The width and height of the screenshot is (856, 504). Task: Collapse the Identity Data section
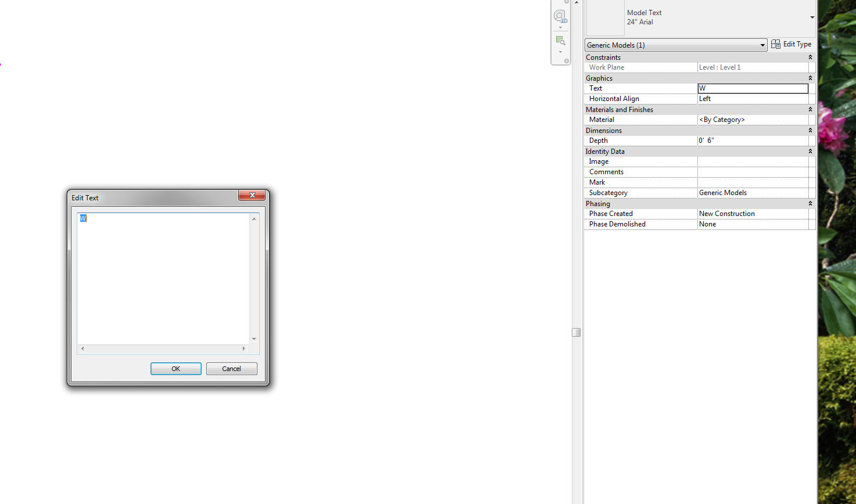[x=810, y=151]
